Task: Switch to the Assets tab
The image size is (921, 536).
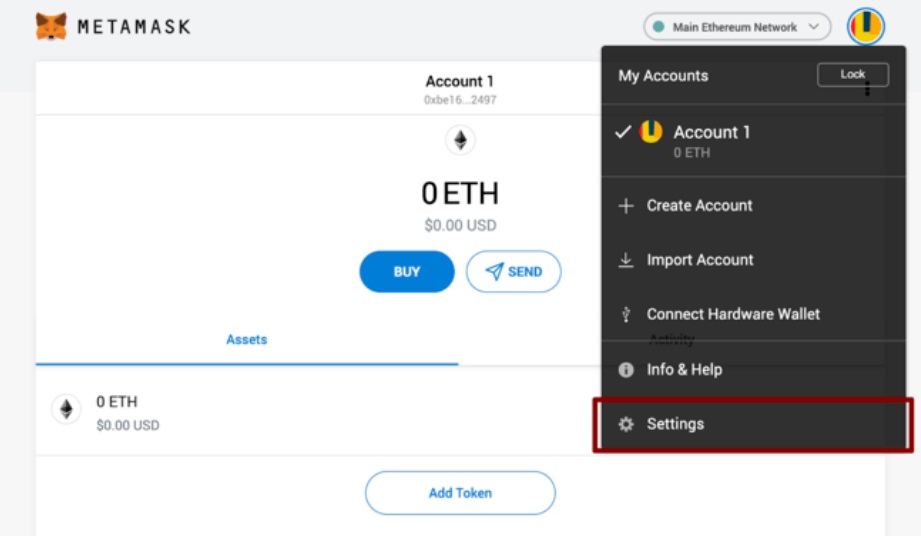Action: coord(247,340)
